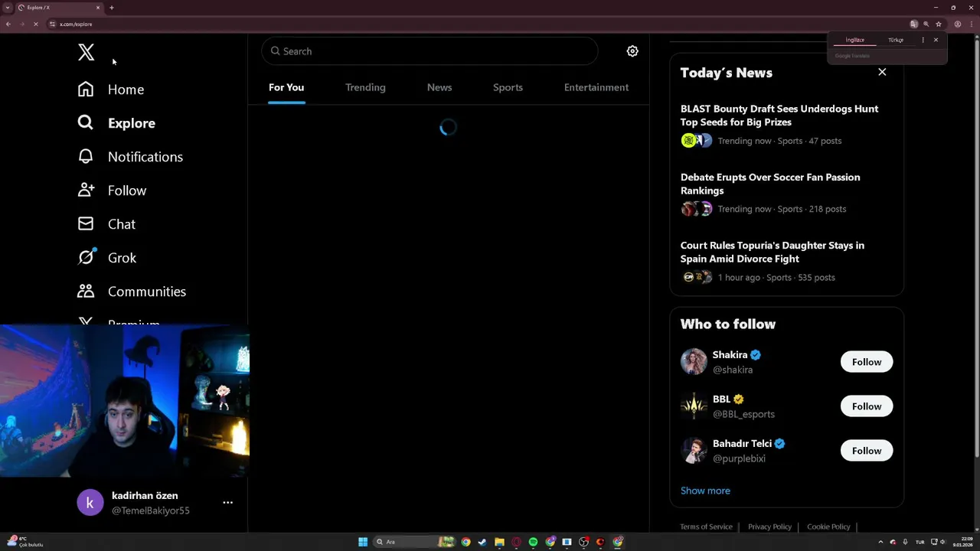The height and width of the screenshot is (551, 980).
Task: Follow Bahadır Telci
Action: tap(867, 451)
